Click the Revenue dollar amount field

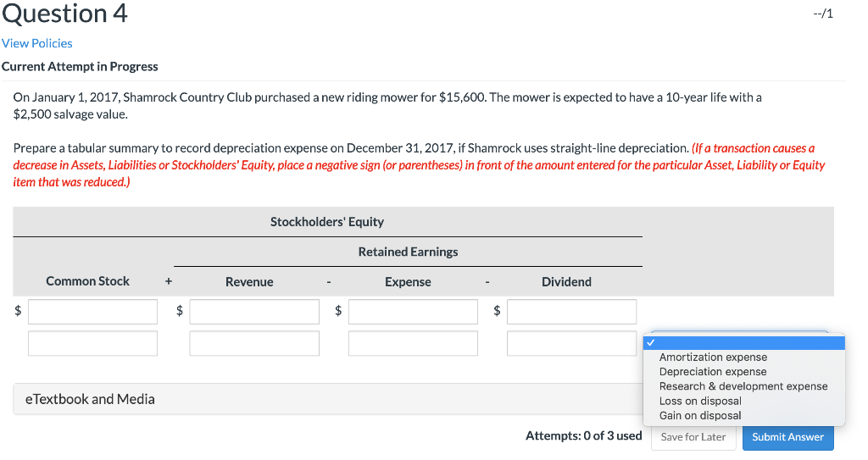254,312
